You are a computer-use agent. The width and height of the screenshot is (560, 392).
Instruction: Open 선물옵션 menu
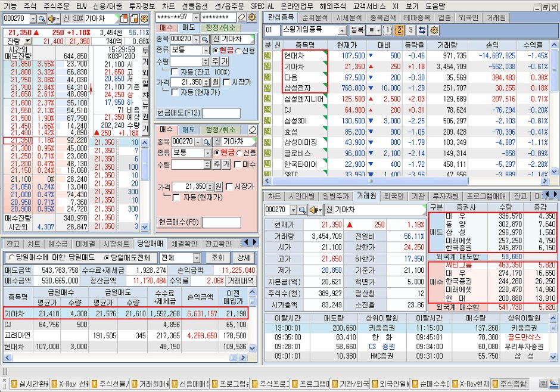(x=195, y=6)
